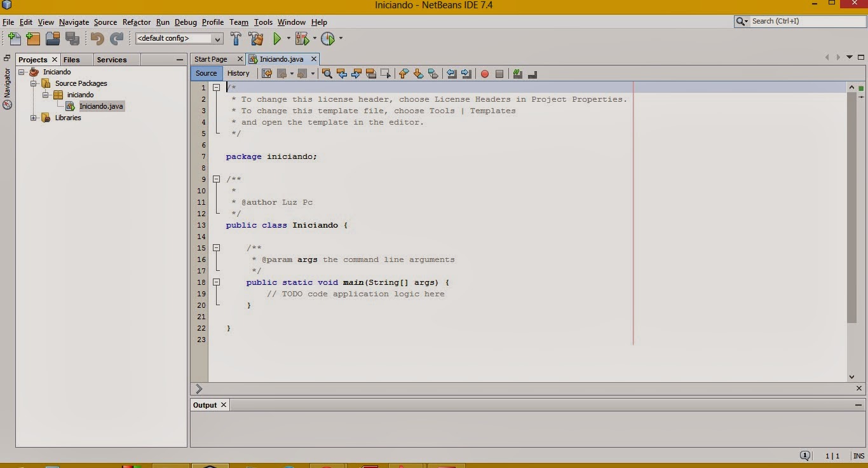
Task: Start macro recording with the red record icon
Action: (485, 74)
